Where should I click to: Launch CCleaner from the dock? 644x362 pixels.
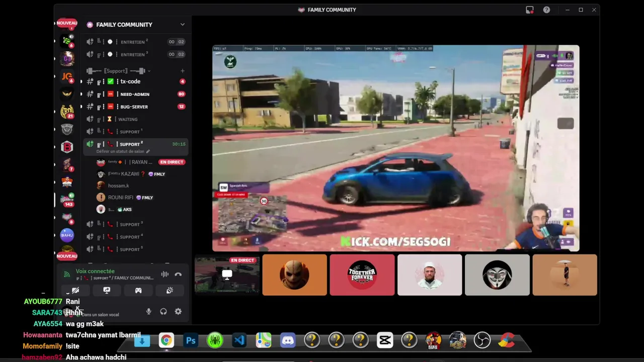[x=506, y=341]
